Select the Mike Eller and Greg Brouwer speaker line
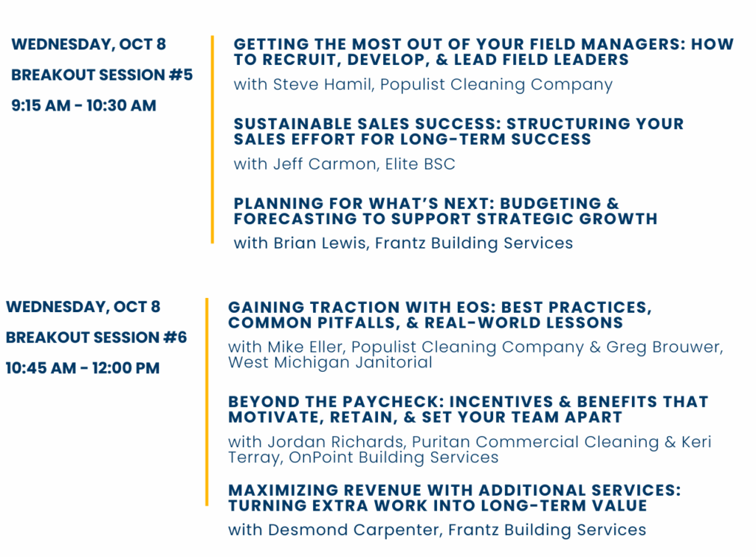This screenshot has height=557, width=756. click(x=475, y=355)
